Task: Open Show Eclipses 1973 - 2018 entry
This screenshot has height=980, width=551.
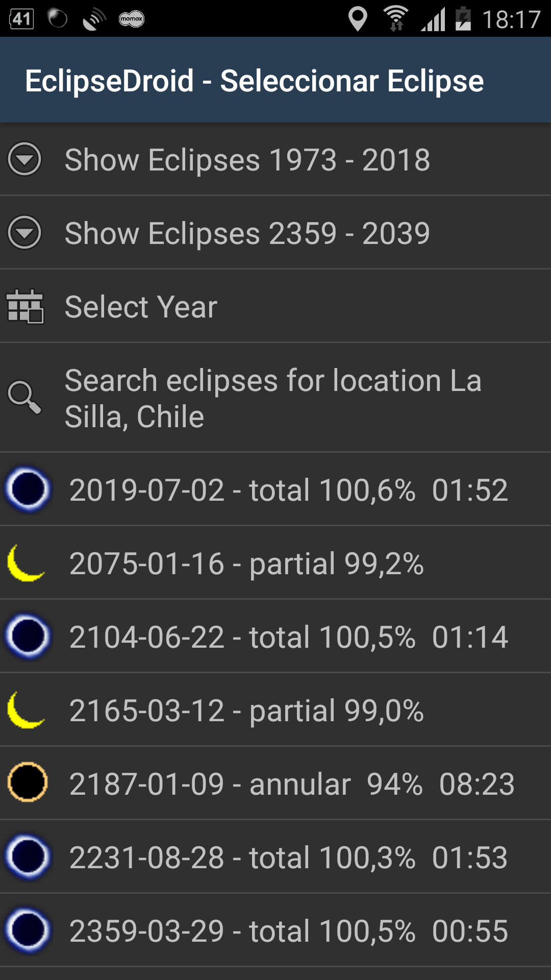Action: pyautogui.click(x=275, y=159)
